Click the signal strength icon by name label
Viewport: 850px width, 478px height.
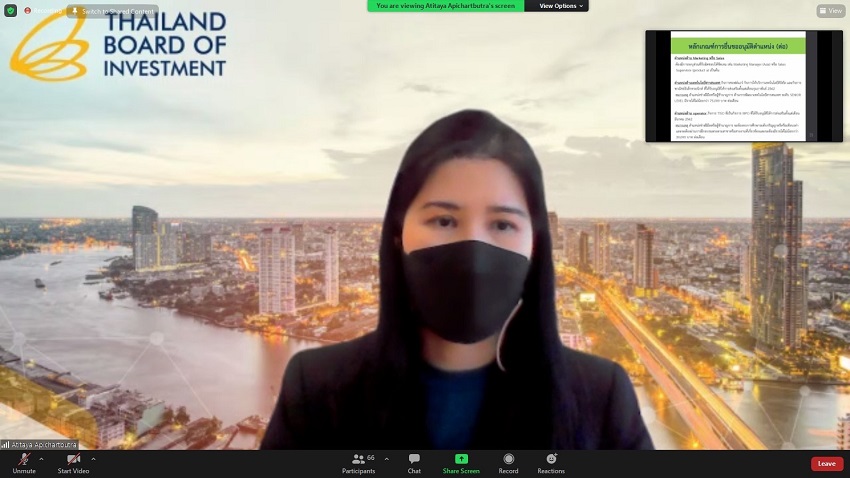5,444
